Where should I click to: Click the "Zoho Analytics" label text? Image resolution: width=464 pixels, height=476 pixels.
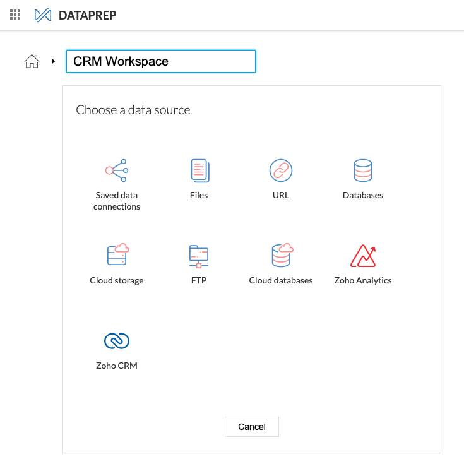363,280
